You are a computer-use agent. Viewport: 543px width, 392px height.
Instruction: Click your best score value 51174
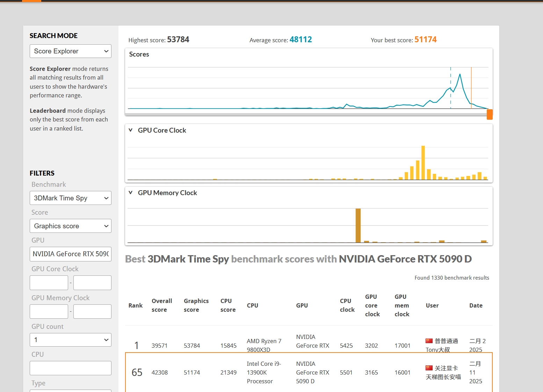click(x=426, y=39)
